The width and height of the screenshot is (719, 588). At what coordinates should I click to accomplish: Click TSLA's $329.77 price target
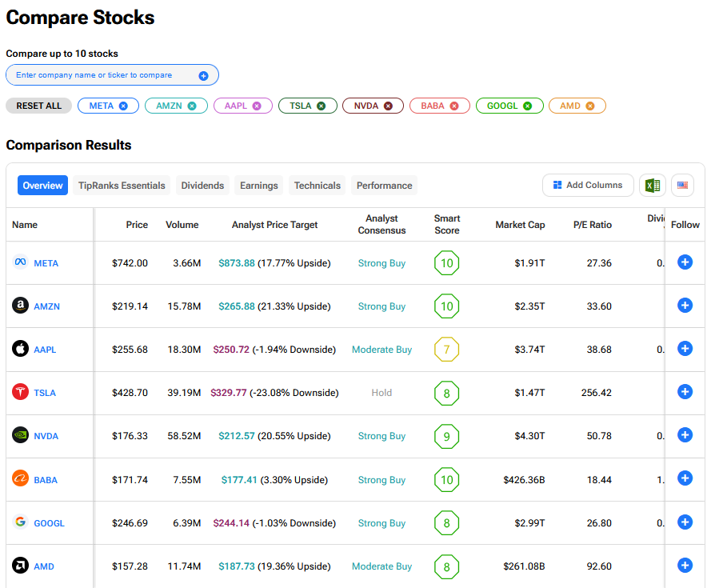click(229, 393)
